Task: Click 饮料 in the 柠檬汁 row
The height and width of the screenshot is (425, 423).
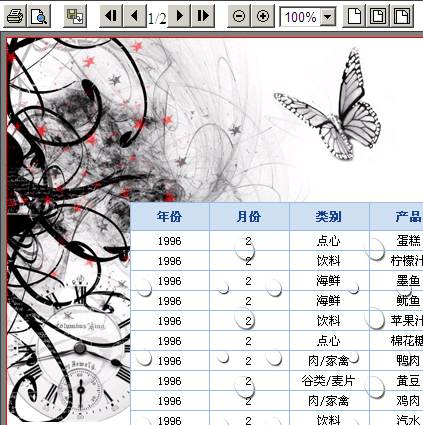Action: [329, 260]
